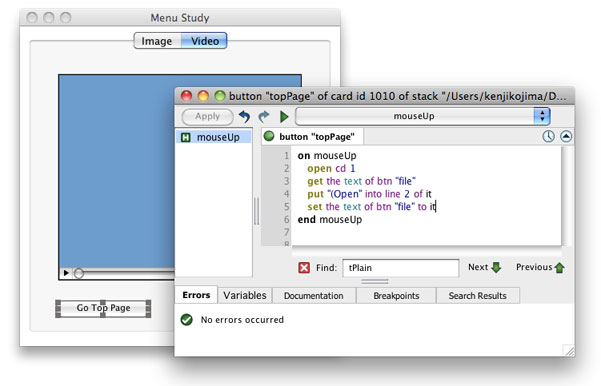Zoom the script editor with green button

(x=220, y=96)
